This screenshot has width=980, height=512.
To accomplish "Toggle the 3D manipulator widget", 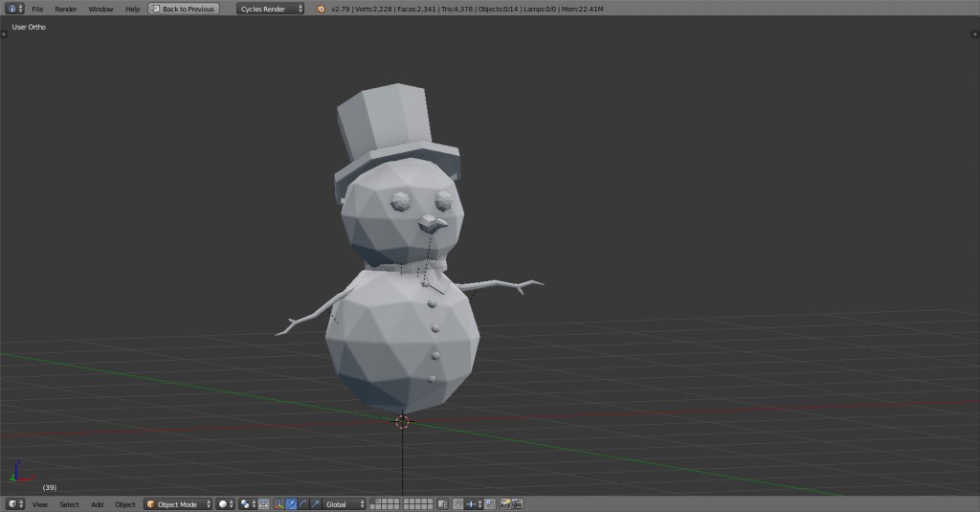I will [x=279, y=504].
